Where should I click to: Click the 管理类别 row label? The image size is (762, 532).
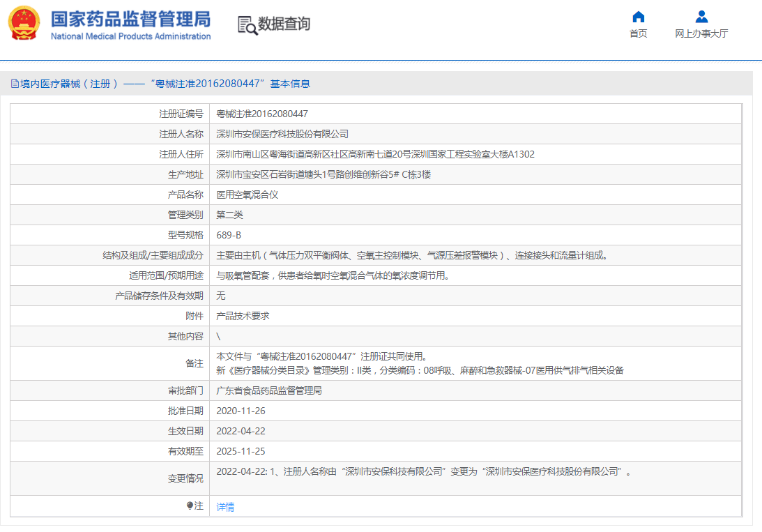(x=185, y=215)
